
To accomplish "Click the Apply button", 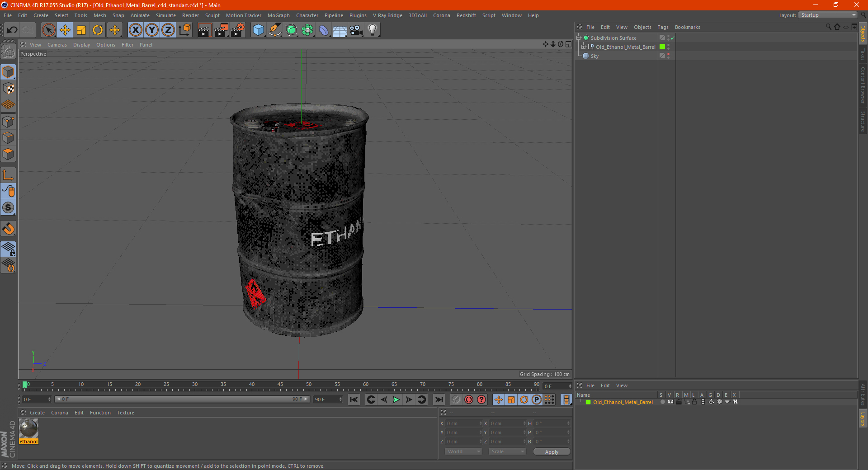I will coord(552,451).
